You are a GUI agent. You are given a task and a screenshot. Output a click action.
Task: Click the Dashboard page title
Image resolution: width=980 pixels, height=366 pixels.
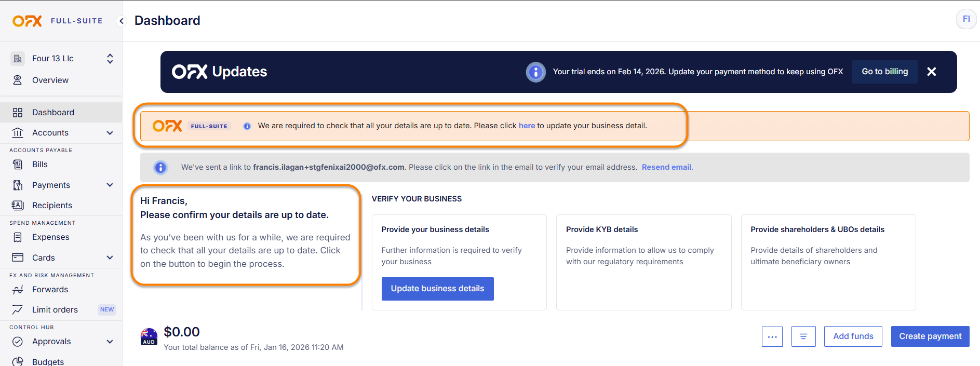coord(167,20)
